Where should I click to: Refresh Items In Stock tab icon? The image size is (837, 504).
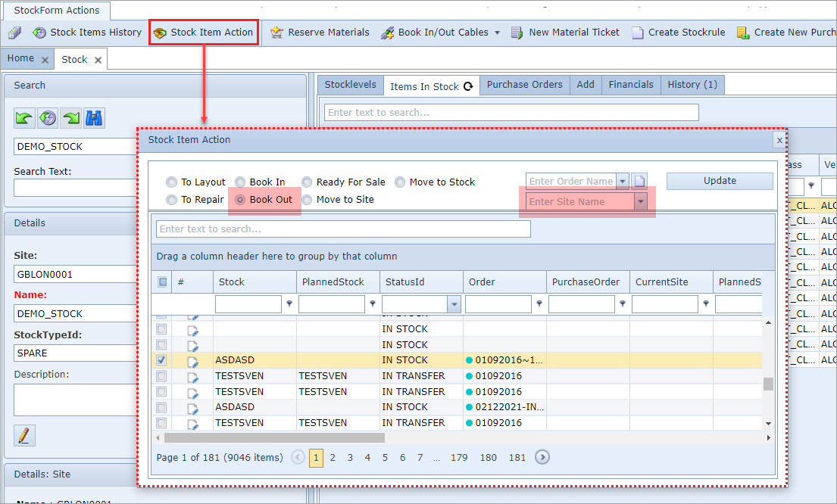click(x=468, y=86)
